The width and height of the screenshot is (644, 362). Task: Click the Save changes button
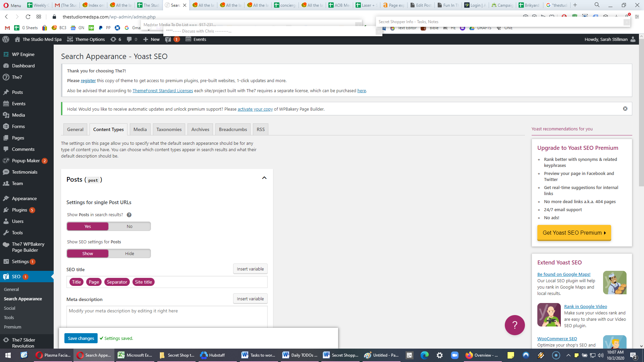[81, 338]
